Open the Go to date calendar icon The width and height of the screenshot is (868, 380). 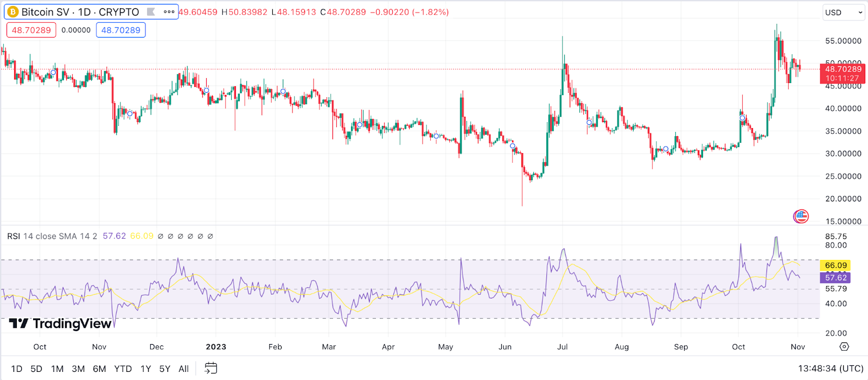(x=210, y=369)
